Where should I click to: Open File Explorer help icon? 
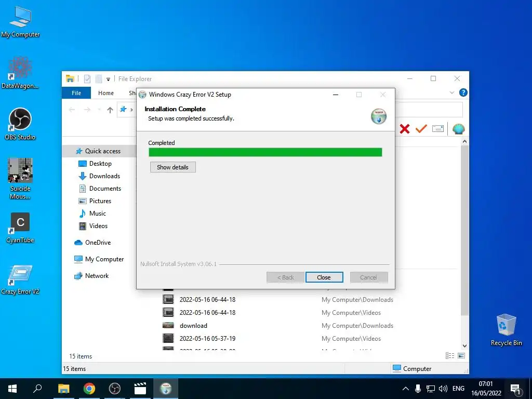pyautogui.click(x=463, y=92)
